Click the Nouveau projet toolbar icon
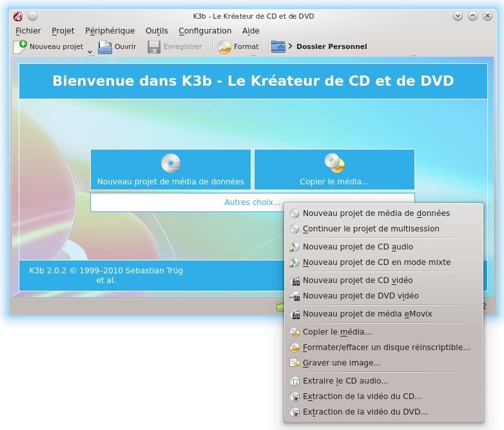504x430 pixels. (21, 46)
